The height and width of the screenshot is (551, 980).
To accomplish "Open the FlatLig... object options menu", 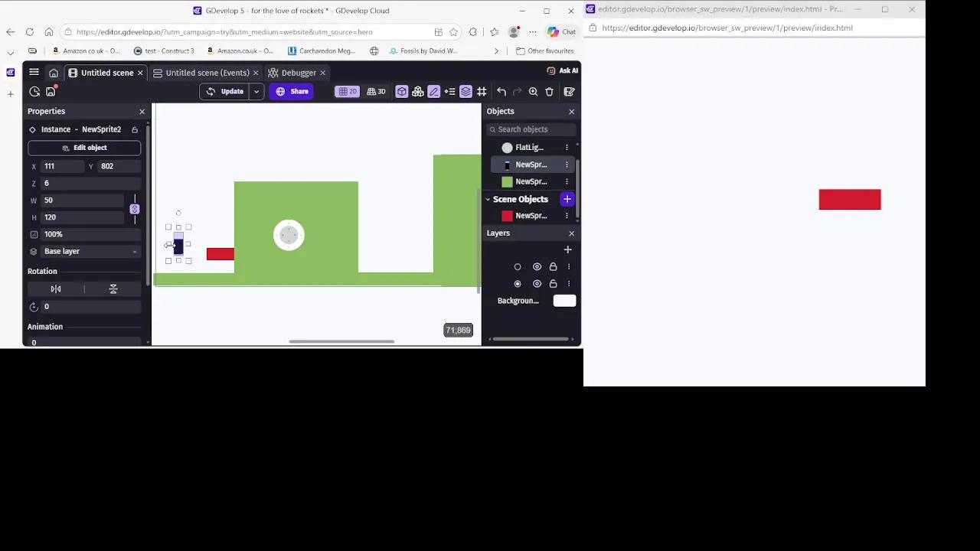I will (567, 148).
